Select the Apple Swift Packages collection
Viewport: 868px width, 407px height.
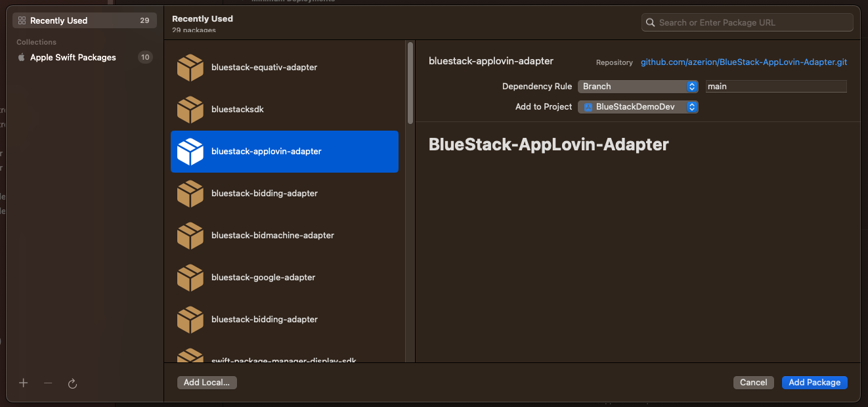click(x=85, y=57)
